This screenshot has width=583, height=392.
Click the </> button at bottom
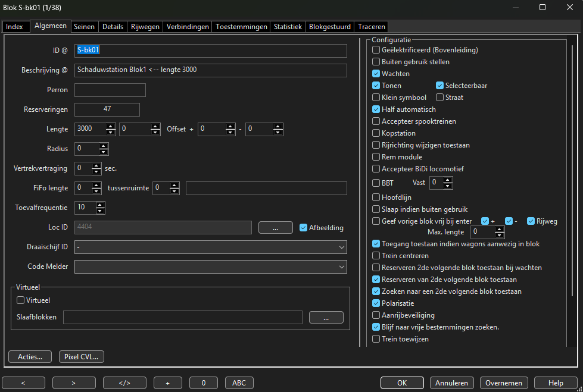124,382
